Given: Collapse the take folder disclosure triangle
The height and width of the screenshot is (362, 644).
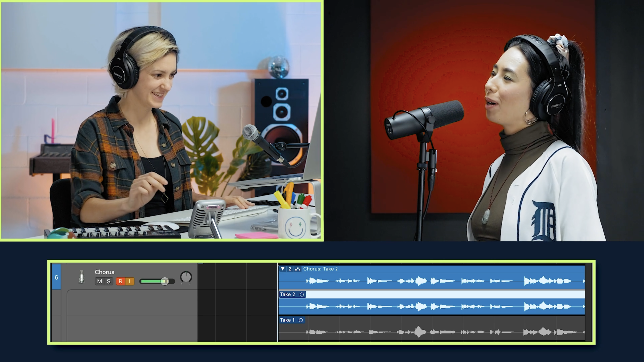Looking at the screenshot, I should tap(283, 269).
